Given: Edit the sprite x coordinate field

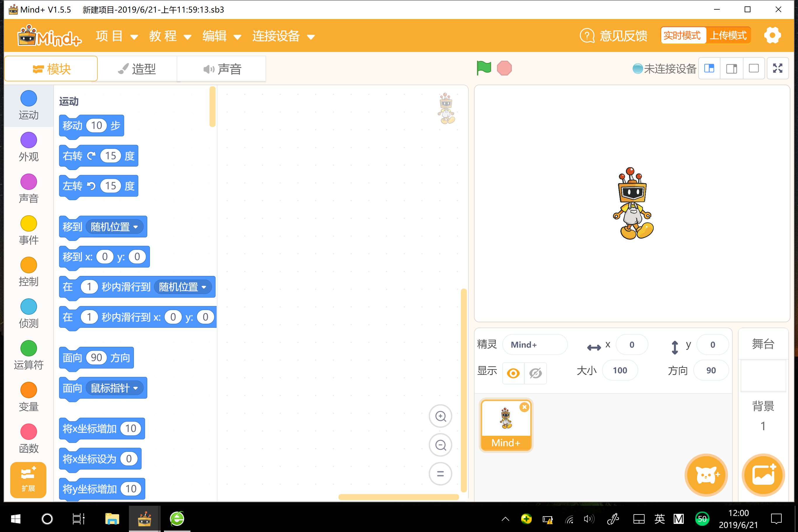Looking at the screenshot, I should pyautogui.click(x=631, y=345).
